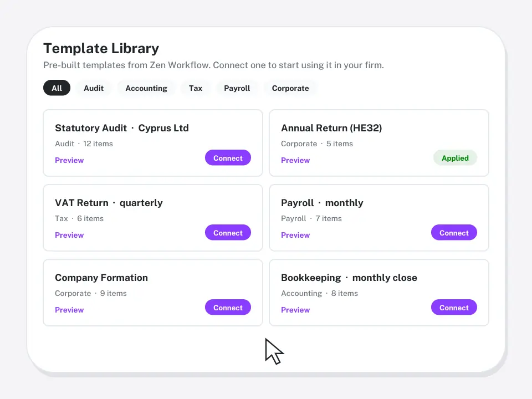
Task: Click the Template Library heading
Action: coord(101,48)
